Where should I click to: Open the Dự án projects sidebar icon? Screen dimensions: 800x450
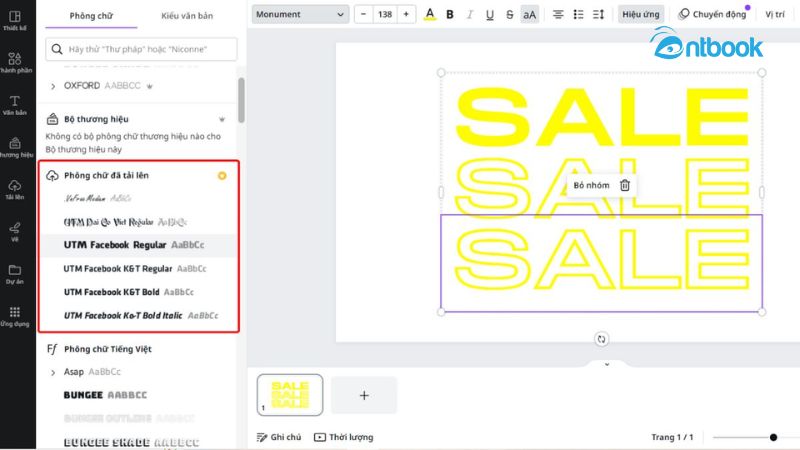(15, 274)
